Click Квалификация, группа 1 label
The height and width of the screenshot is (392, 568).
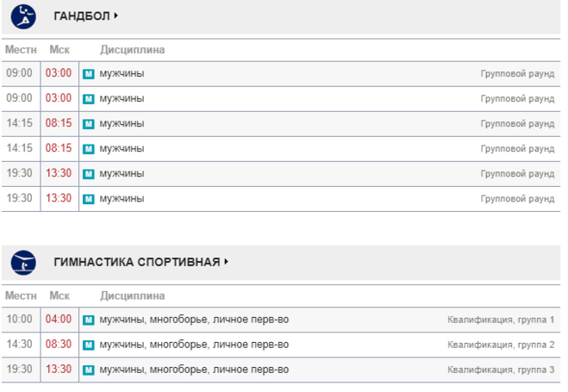(501, 320)
